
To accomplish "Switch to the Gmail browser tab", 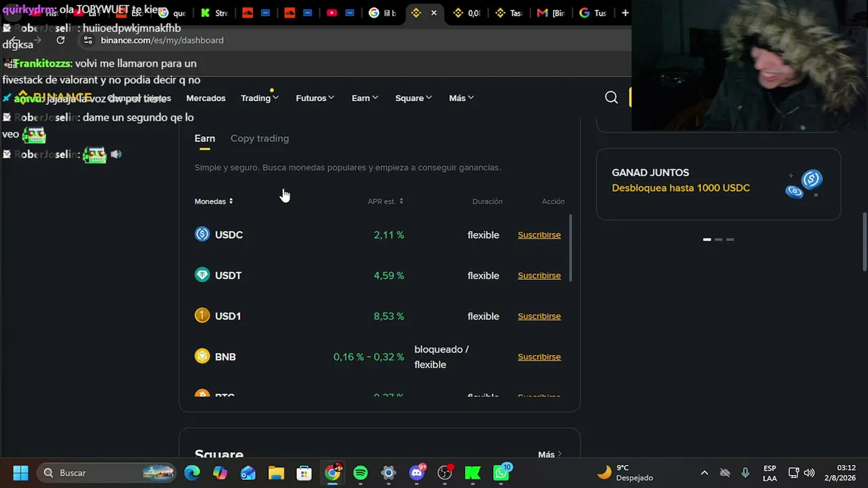I will 551,13.
